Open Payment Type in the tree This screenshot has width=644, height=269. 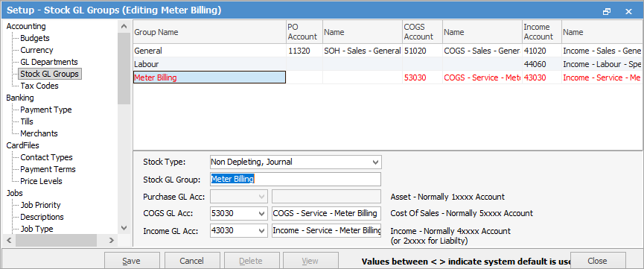[x=46, y=110]
